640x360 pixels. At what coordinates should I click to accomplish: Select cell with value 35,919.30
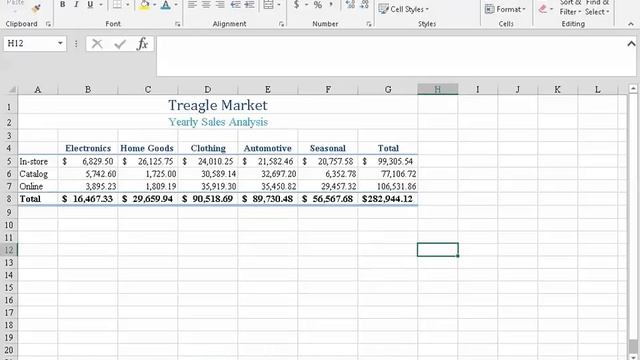(x=208, y=187)
